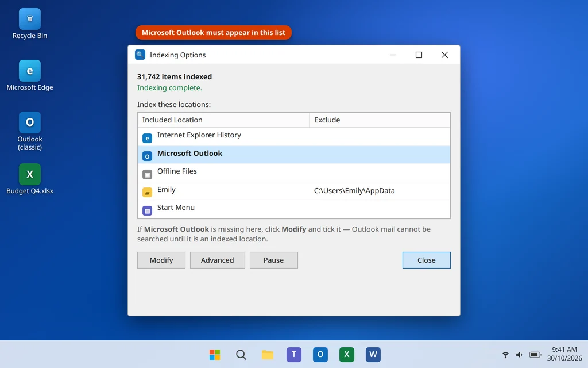
Task: Click the Included Location column header
Action: pos(223,120)
